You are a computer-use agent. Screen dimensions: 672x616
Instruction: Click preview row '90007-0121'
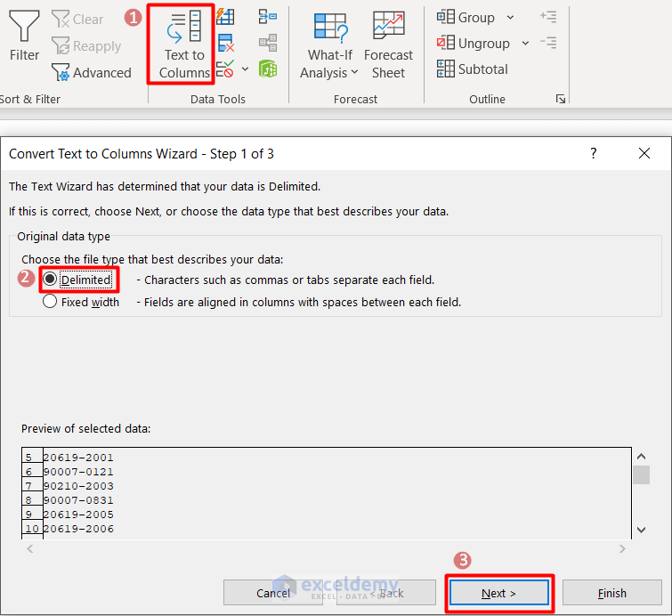pos(78,472)
